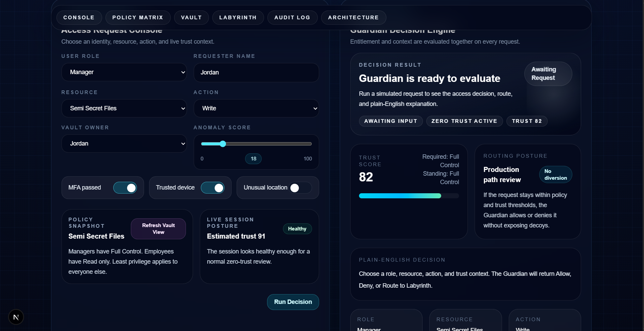Click the N logo in bottom left corner

16,317
